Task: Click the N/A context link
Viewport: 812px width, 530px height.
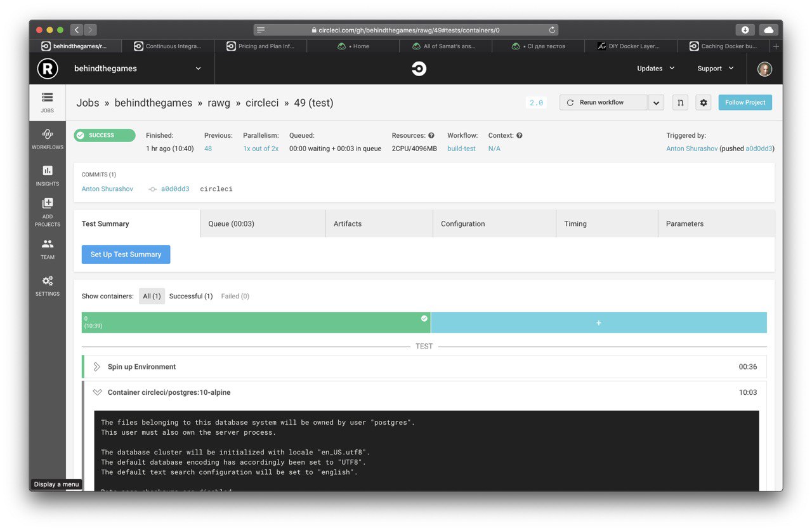Action: 494,149
